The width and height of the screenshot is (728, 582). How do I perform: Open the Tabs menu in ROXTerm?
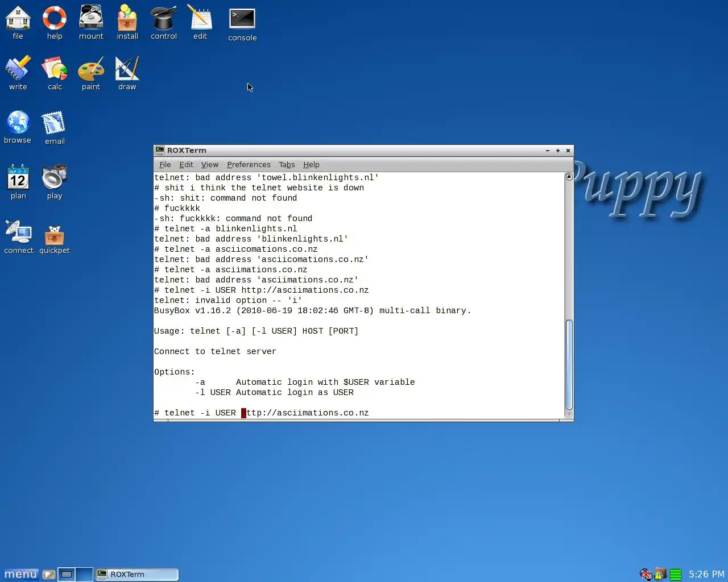pyautogui.click(x=287, y=165)
